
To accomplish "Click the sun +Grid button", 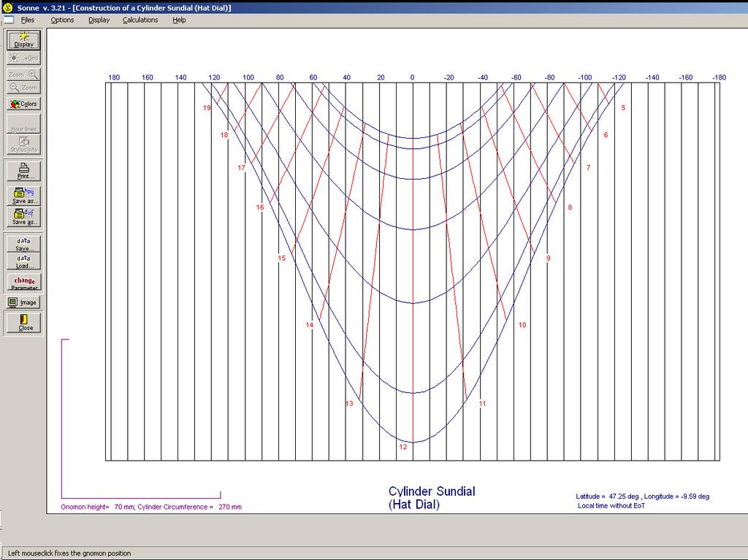I will click(x=23, y=58).
